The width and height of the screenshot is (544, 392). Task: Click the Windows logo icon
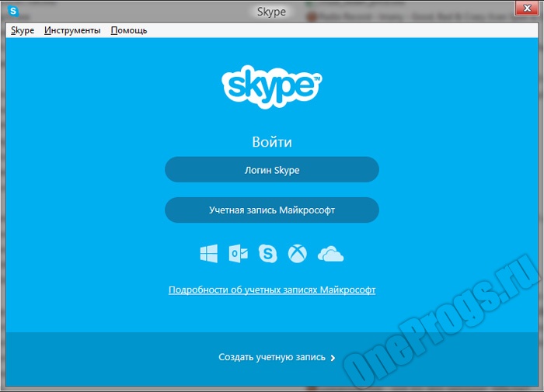click(x=209, y=254)
